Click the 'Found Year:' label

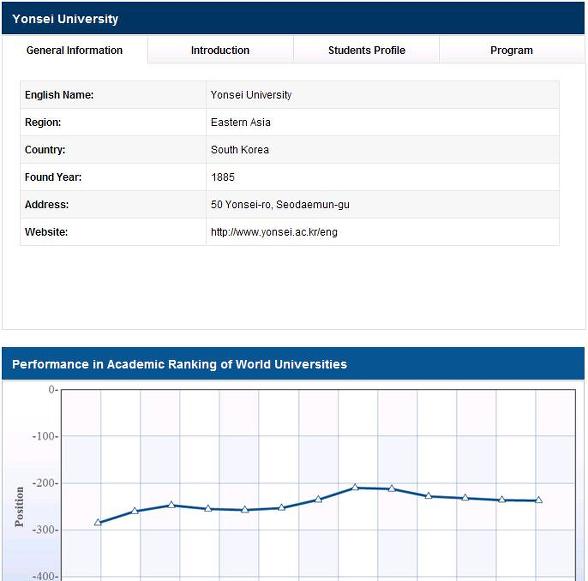pos(53,177)
